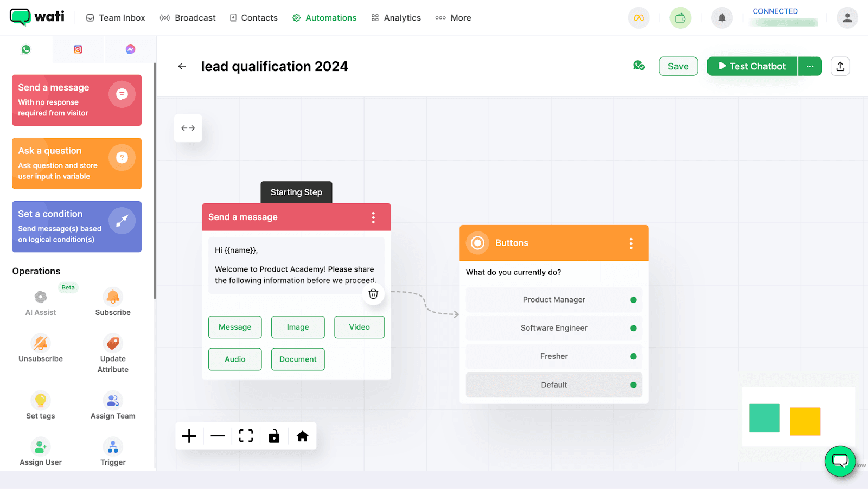Open Buttons block three-dot menu
Image resolution: width=868 pixels, height=489 pixels.
630,243
